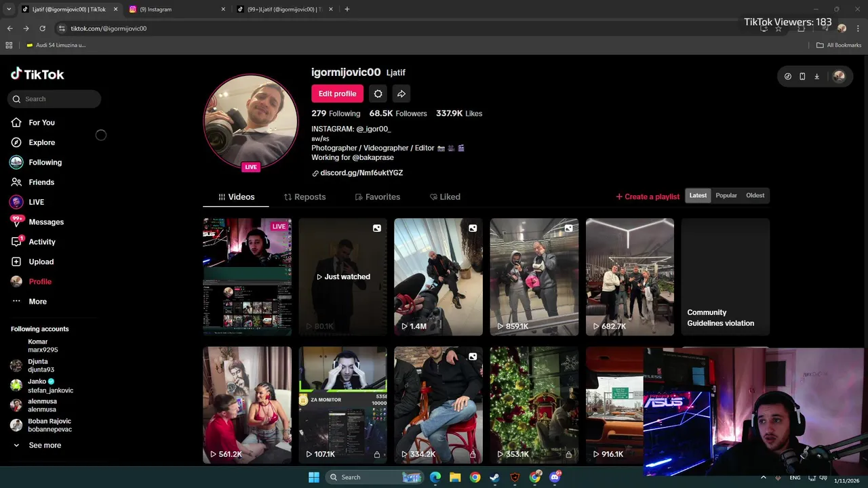
Task: Open the Friends section
Action: [x=33, y=182]
